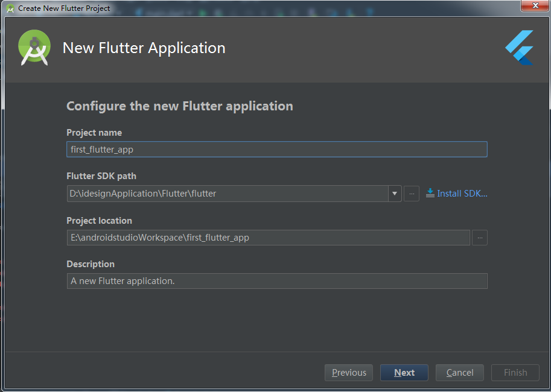Click inside the Flutter SDK path combo box
The height and width of the screenshot is (392, 551).
click(227, 194)
